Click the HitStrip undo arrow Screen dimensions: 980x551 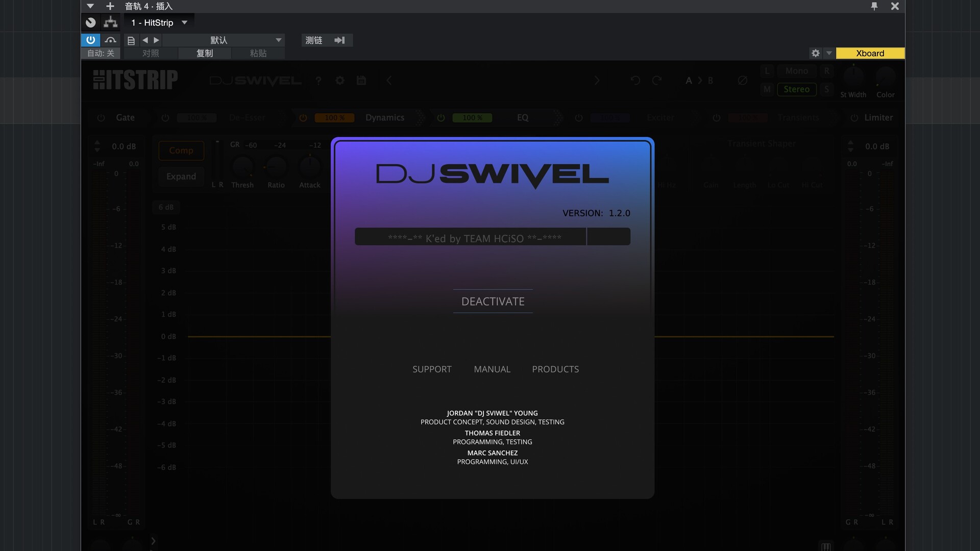point(635,81)
